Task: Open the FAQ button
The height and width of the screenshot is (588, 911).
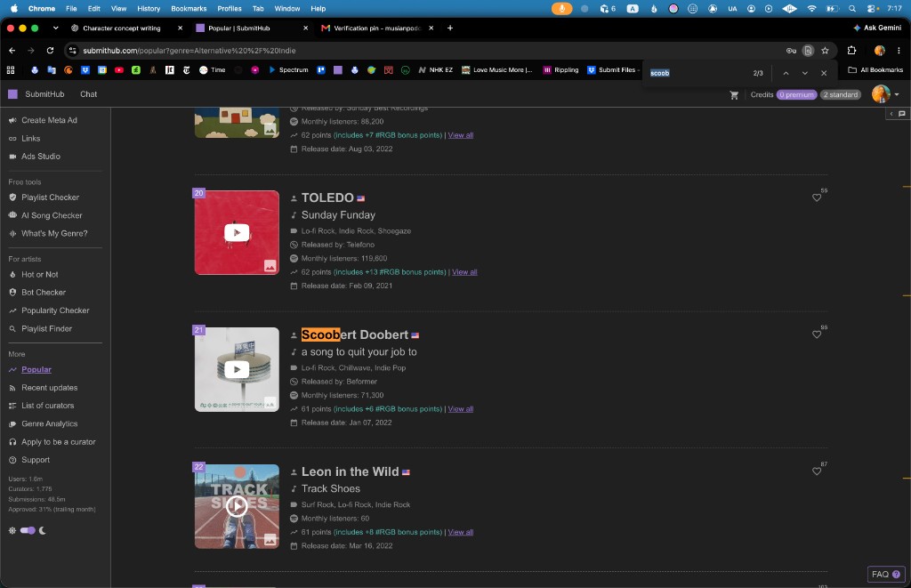Action: pyautogui.click(x=885, y=574)
